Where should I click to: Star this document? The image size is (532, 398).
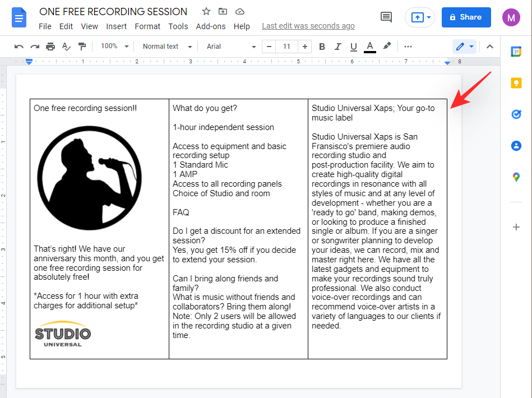(206, 12)
